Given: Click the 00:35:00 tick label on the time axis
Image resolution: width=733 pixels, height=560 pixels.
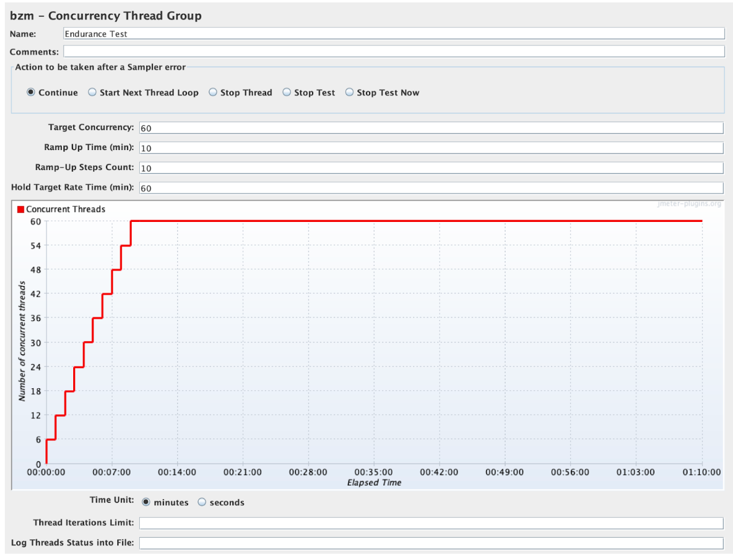Looking at the screenshot, I should click(374, 472).
